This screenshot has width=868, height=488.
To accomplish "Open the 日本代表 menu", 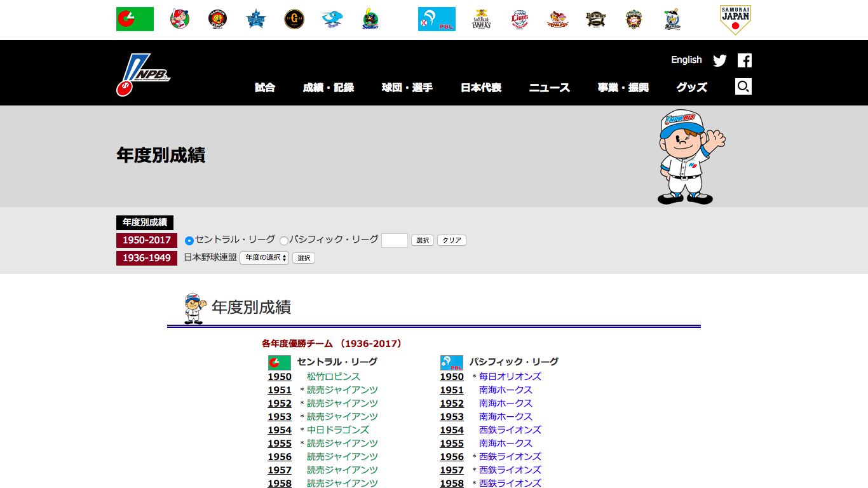I will [481, 88].
